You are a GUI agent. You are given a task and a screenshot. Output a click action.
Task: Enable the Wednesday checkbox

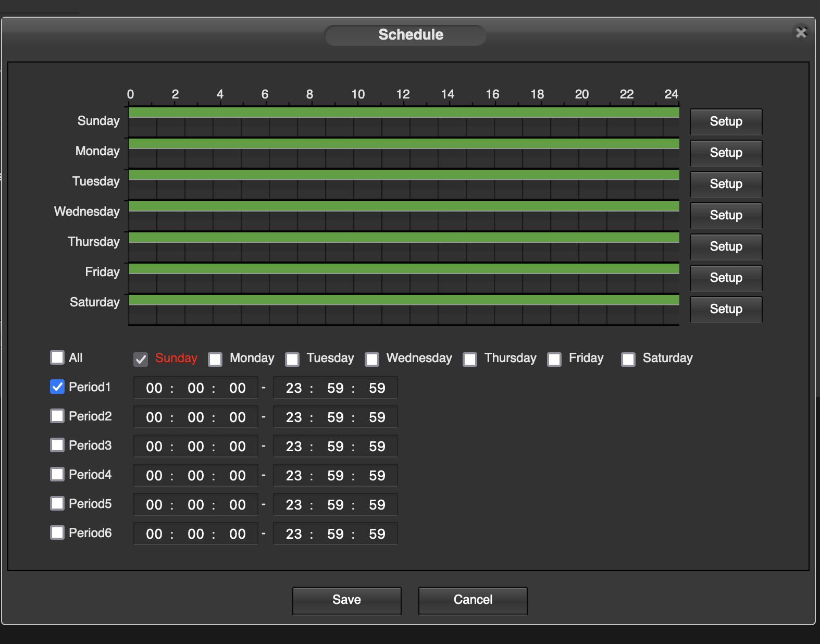pos(372,359)
